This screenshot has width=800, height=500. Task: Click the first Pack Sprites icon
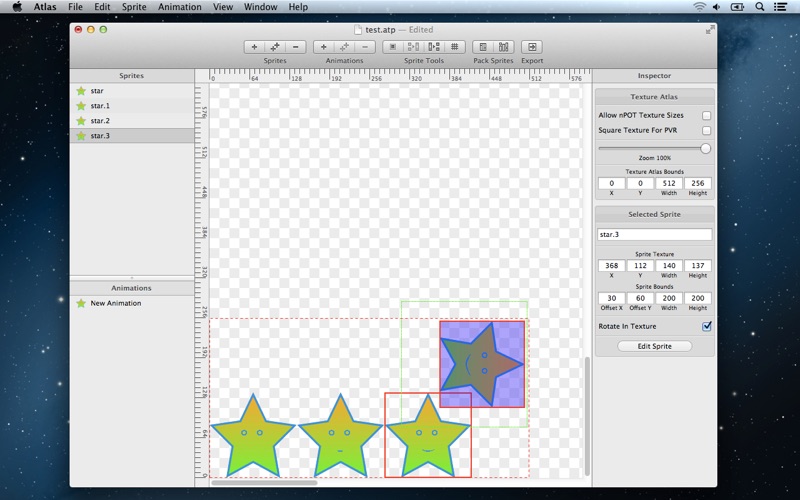pyautogui.click(x=482, y=47)
